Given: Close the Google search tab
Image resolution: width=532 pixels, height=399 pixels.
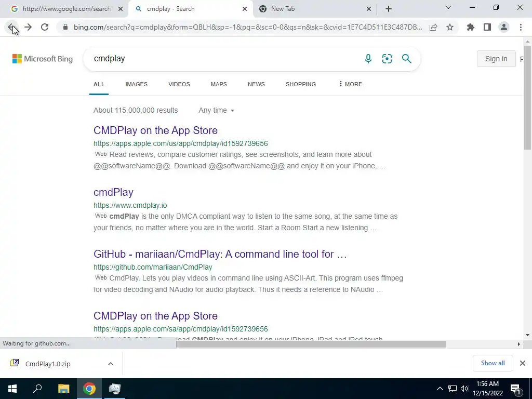Looking at the screenshot, I should click(121, 9).
